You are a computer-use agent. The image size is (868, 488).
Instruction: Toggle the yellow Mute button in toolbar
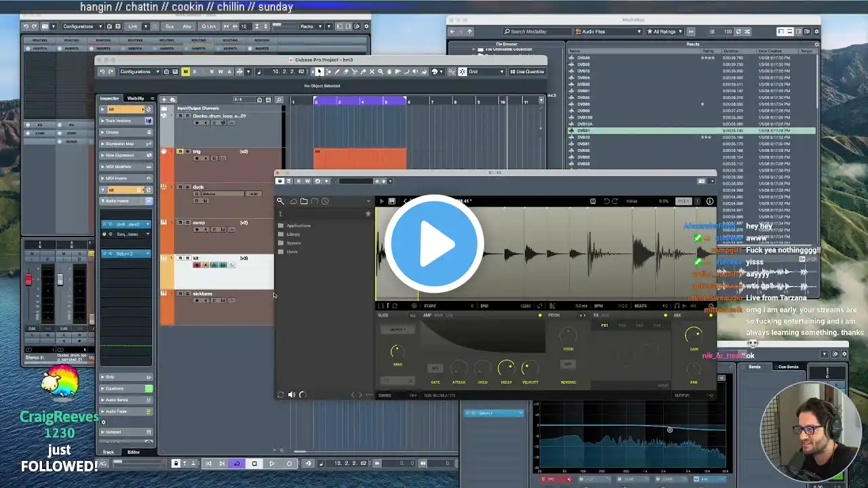185,72
